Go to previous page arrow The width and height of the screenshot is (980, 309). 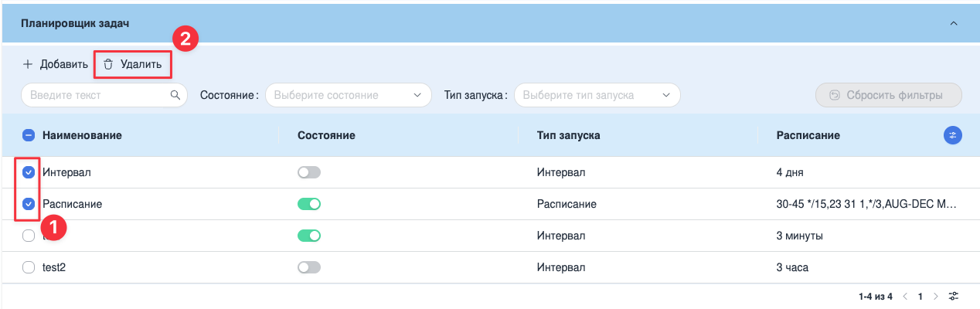tap(905, 296)
